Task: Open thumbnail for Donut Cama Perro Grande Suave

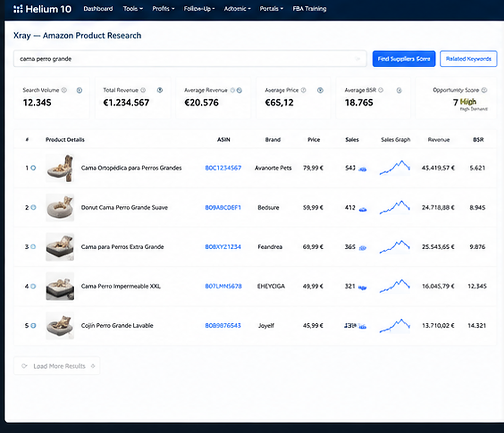Action: click(60, 208)
